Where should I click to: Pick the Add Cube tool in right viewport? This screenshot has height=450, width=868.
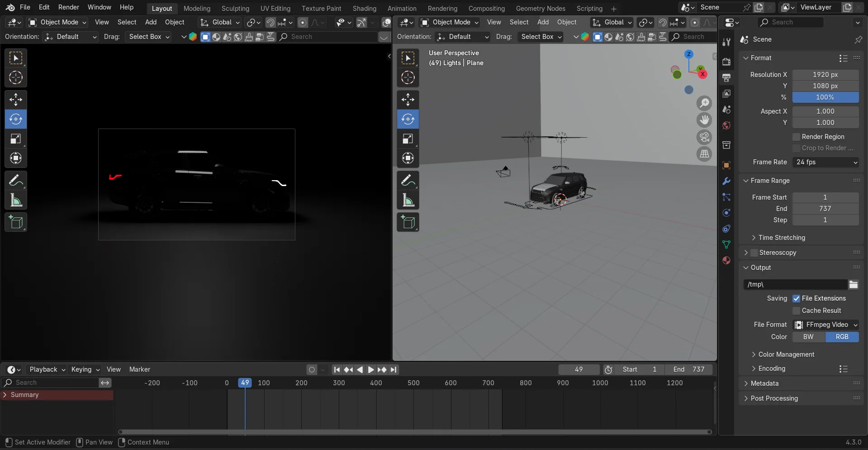coord(408,222)
